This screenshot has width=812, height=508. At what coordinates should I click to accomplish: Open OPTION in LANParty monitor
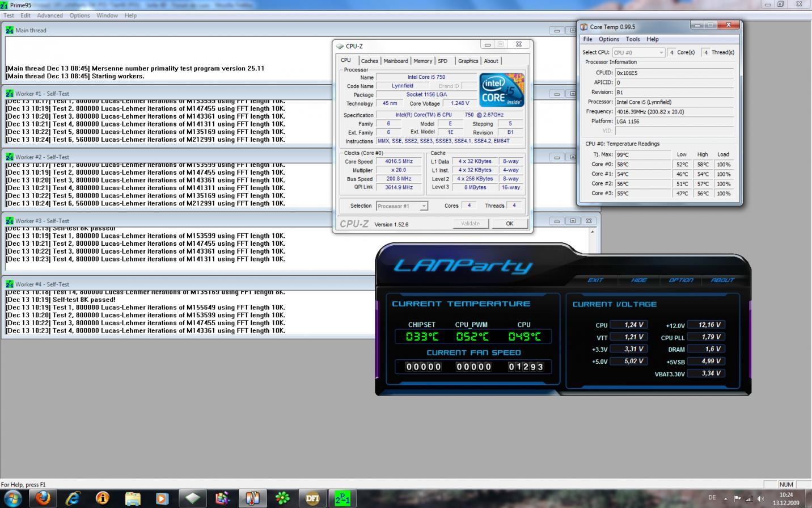pyautogui.click(x=681, y=280)
